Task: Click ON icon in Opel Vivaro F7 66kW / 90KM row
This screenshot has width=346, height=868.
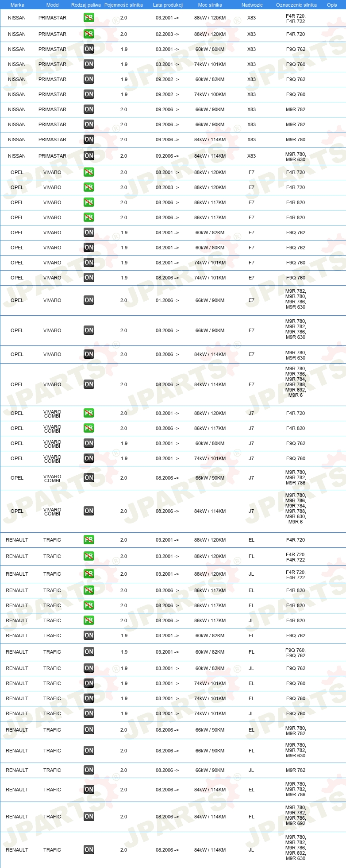Action: click(x=89, y=330)
